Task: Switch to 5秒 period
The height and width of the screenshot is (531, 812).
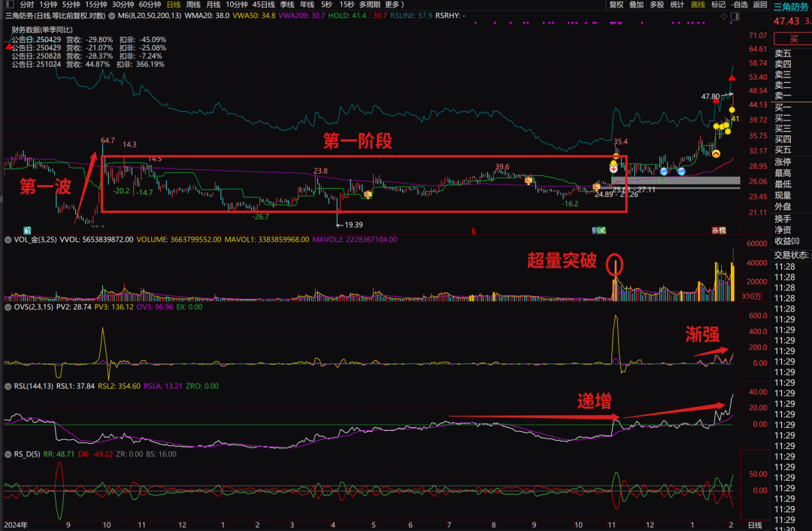Action: (x=327, y=5)
